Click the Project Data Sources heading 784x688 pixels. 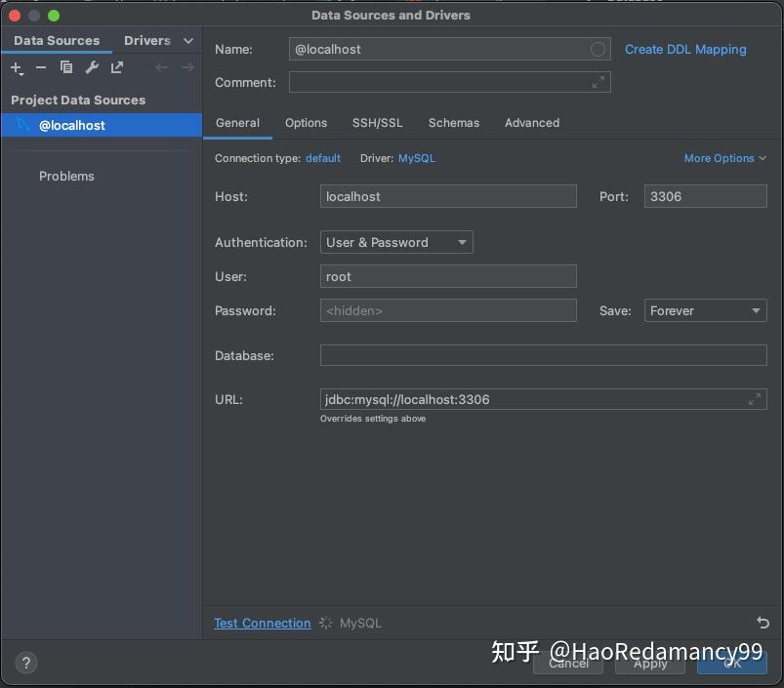tap(78, 100)
